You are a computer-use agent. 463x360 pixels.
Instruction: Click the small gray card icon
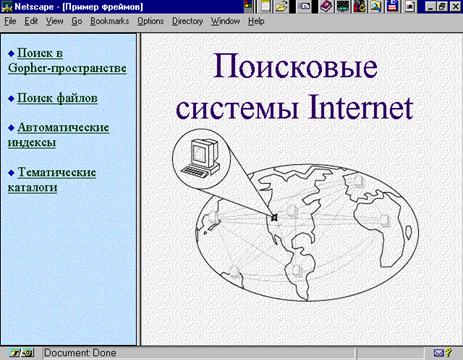click(x=305, y=6)
